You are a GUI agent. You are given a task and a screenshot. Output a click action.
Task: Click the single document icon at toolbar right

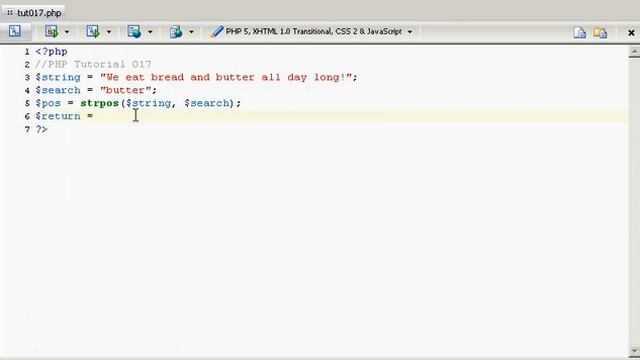point(579,32)
